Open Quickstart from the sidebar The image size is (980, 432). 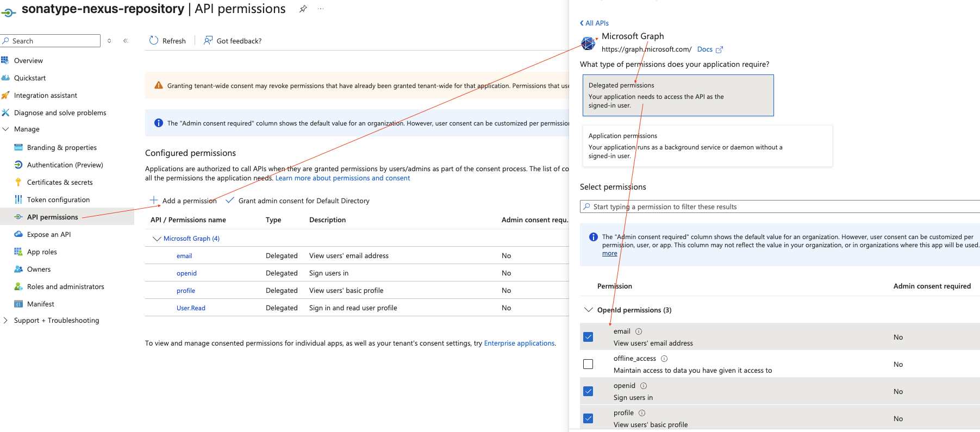30,78
